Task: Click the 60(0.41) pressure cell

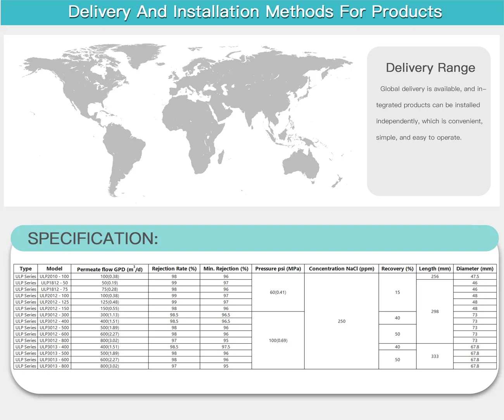Action: (278, 292)
